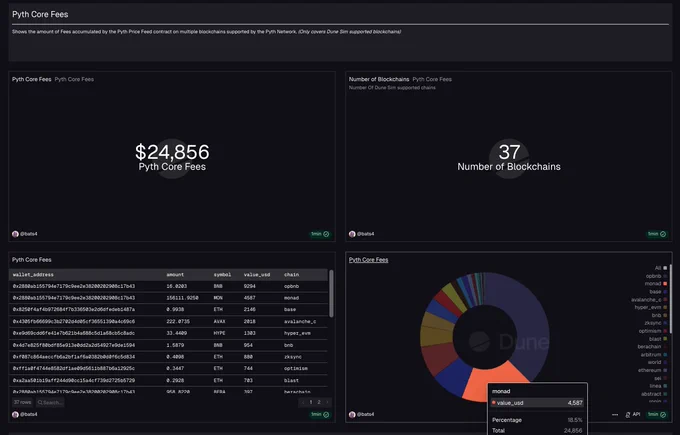The height and width of the screenshot is (435, 680).
Task: Sort table by chain column header
Action: 291,275
